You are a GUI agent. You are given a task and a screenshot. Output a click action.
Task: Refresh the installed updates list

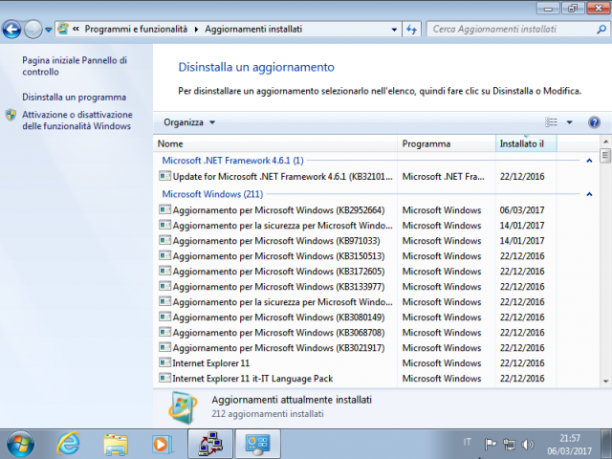pos(412,29)
